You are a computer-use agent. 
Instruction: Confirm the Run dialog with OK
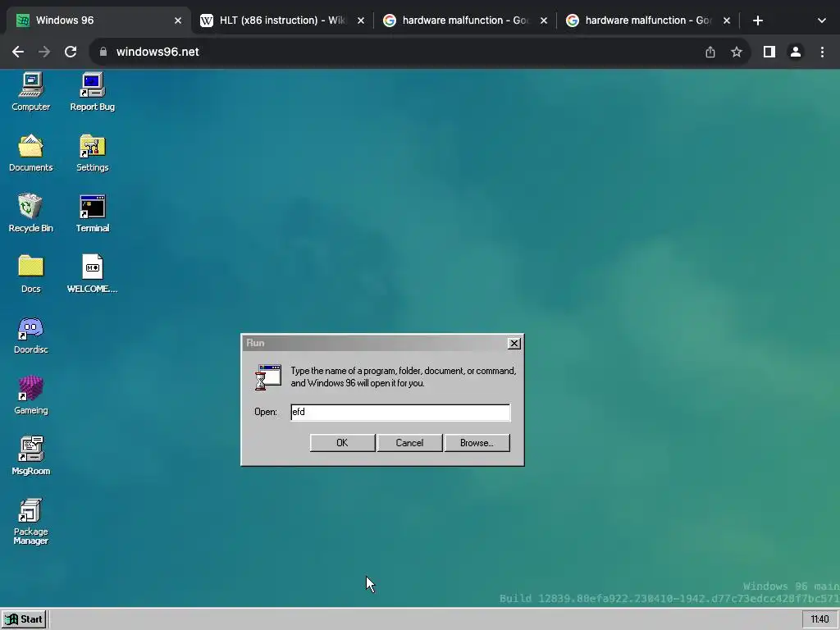pos(342,443)
